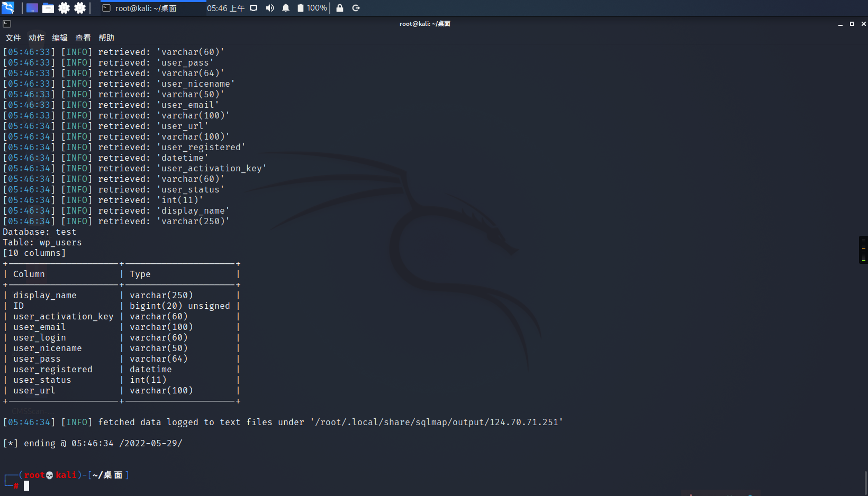Screen dimensions: 868x496
Task: Click the second gear settings icon
Action: click(x=80, y=8)
